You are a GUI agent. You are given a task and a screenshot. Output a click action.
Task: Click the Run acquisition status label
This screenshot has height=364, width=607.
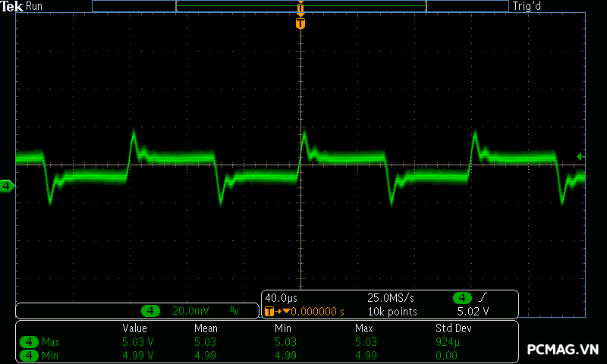(35, 6)
